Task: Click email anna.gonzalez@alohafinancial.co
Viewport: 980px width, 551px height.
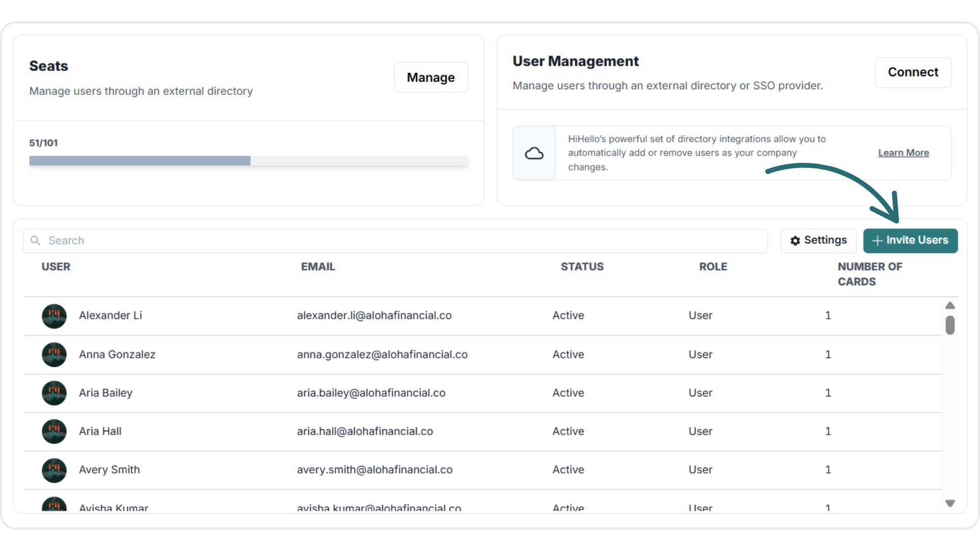Action: tap(382, 355)
